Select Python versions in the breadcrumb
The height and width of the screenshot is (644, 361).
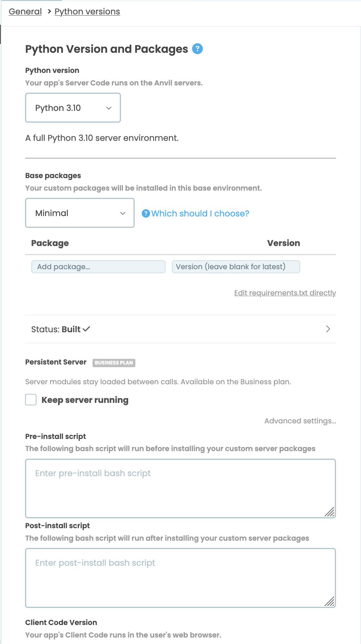click(x=87, y=12)
